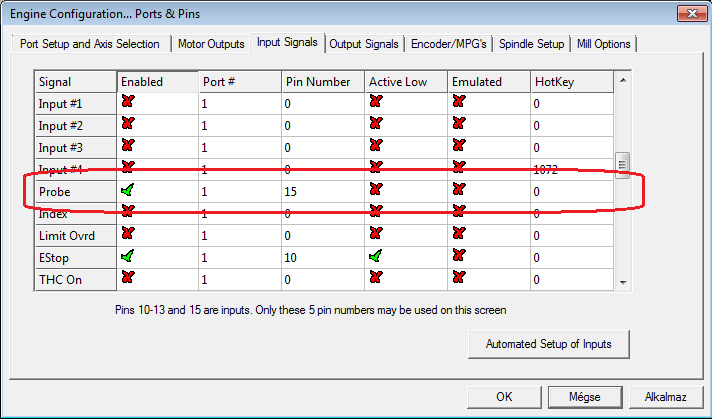
Task: Toggle the Probe Emulated mark
Action: (458, 190)
